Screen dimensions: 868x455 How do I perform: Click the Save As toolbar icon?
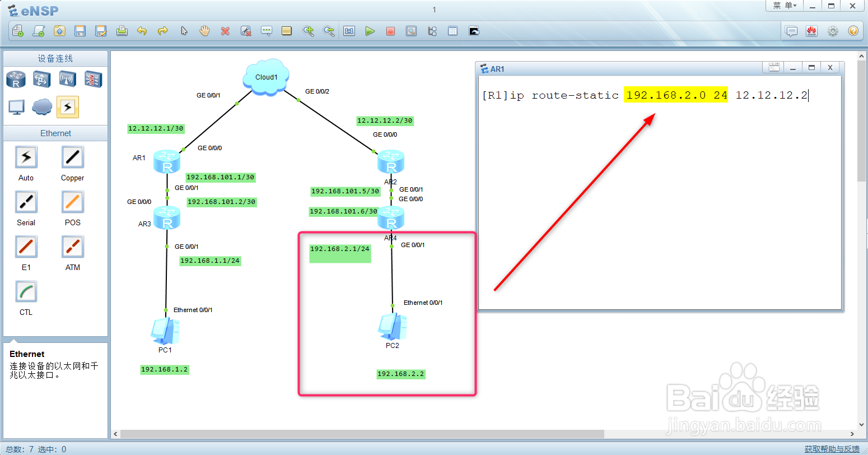101,31
